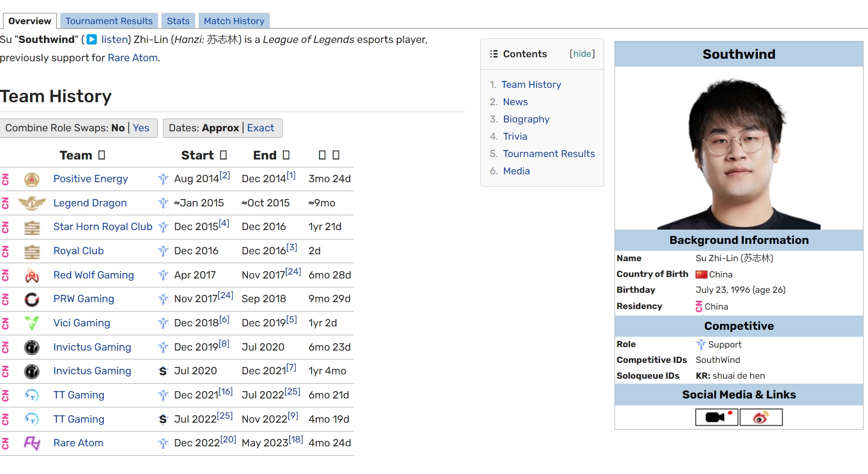Screen dimensions: 868x474
Task: Switch to the Stats tab
Action: click(x=178, y=21)
